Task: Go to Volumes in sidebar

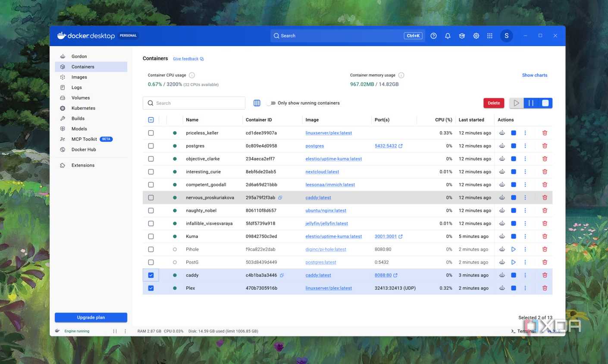Action: click(91, 98)
